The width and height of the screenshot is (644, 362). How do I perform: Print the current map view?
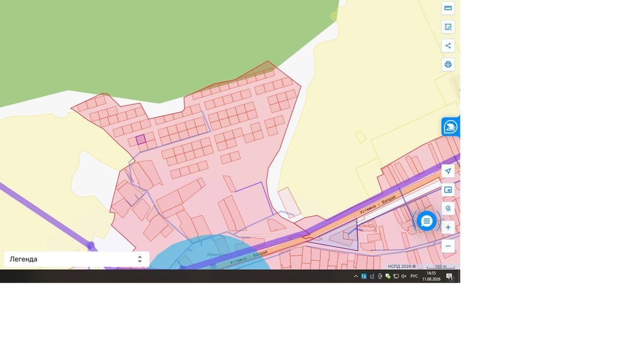click(448, 64)
